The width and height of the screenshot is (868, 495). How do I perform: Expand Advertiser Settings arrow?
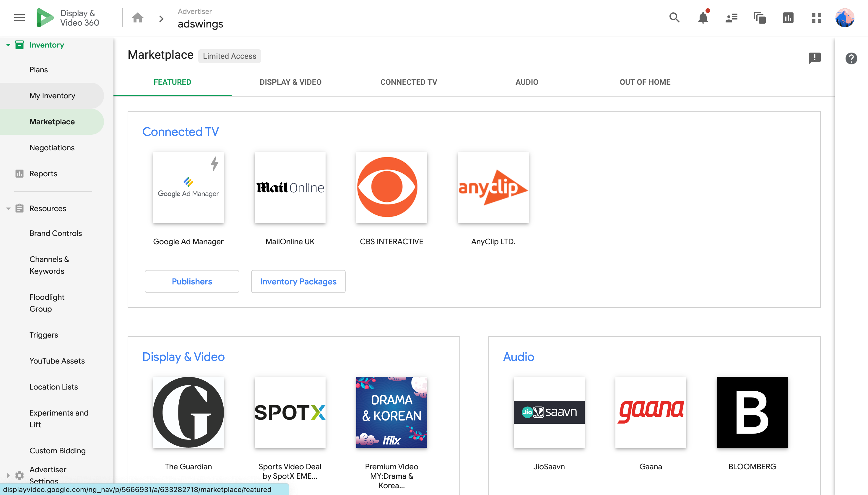[x=8, y=475]
